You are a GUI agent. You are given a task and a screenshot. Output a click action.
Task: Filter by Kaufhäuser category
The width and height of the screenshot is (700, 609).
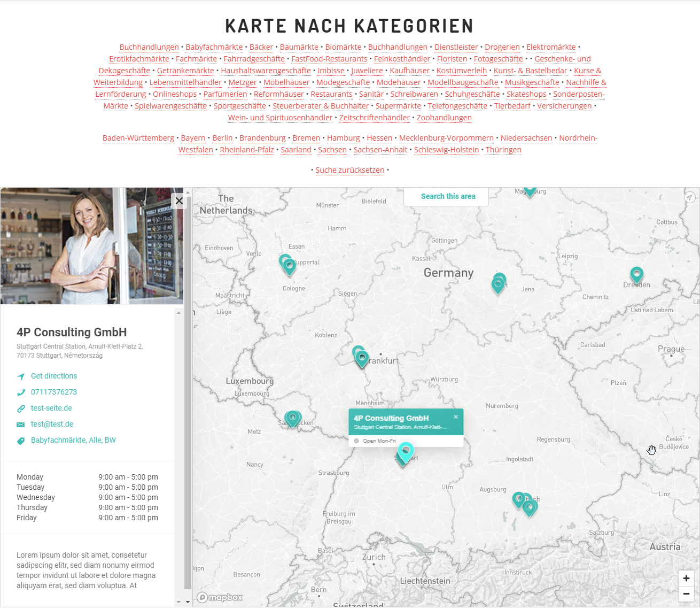[410, 71]
